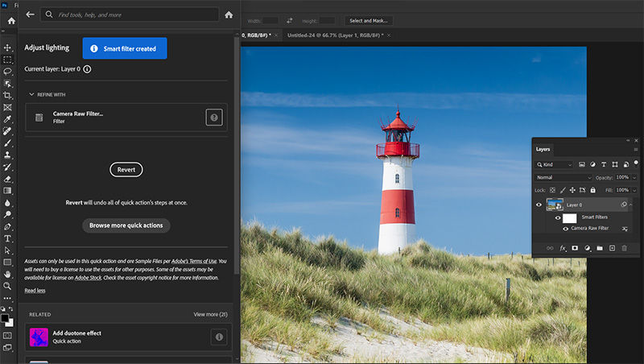Select the Type tool
The height and width of the screenshot is (364, 644).
click(8, 238)
